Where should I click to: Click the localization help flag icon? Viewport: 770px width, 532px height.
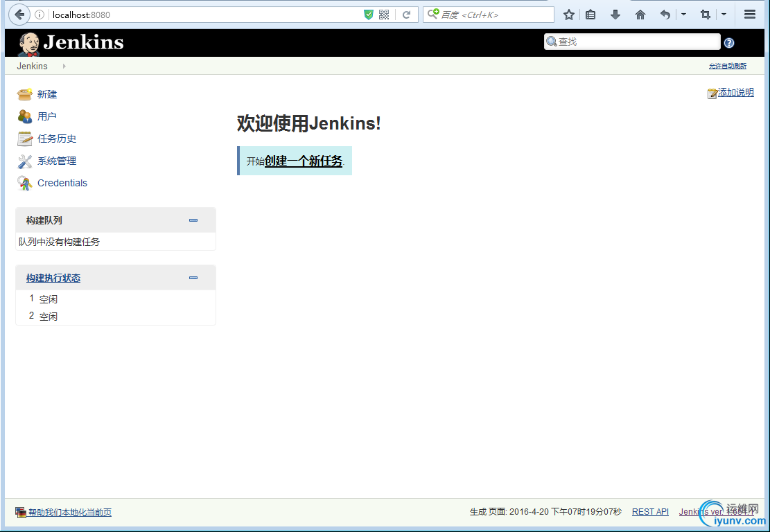tap(21, 513)
